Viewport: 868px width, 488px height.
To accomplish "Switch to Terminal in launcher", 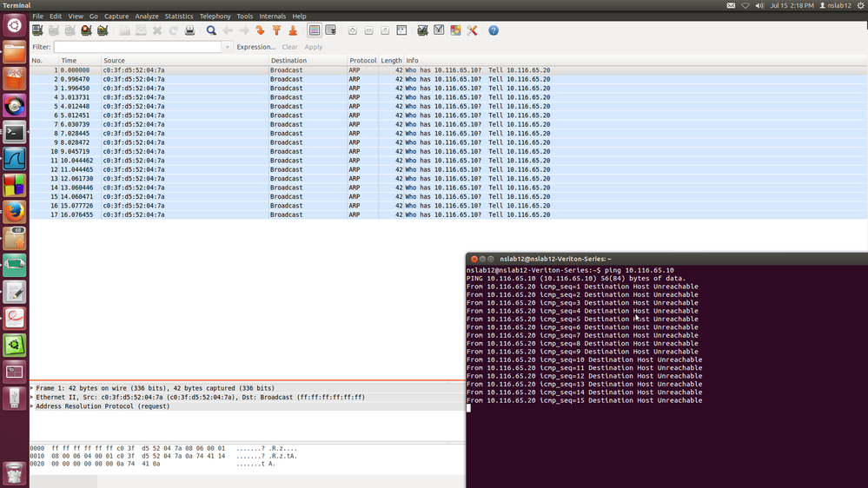I will click(15, 132).
